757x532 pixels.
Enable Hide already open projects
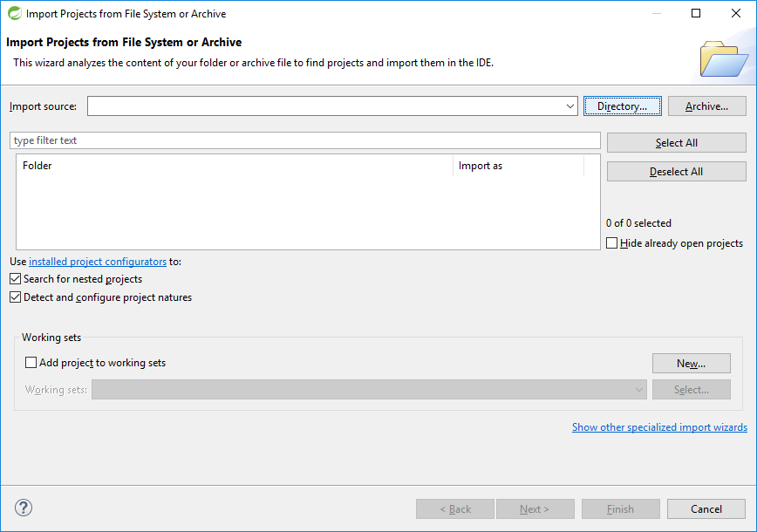pyautogui.click(x=612, y=243)
